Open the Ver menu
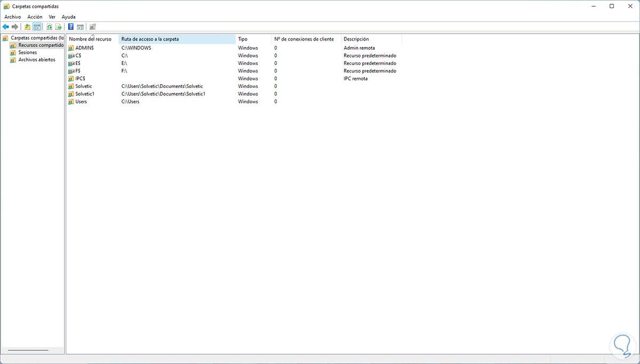 [52, 17]
